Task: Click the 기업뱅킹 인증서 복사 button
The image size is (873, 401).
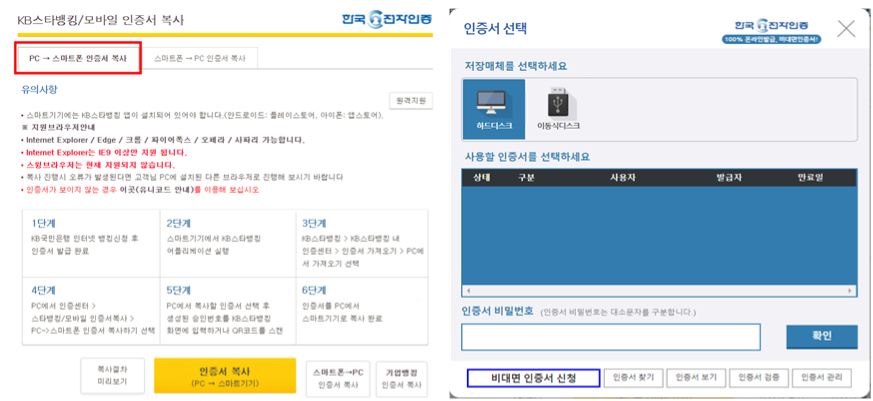Action: tap(401, 379)
